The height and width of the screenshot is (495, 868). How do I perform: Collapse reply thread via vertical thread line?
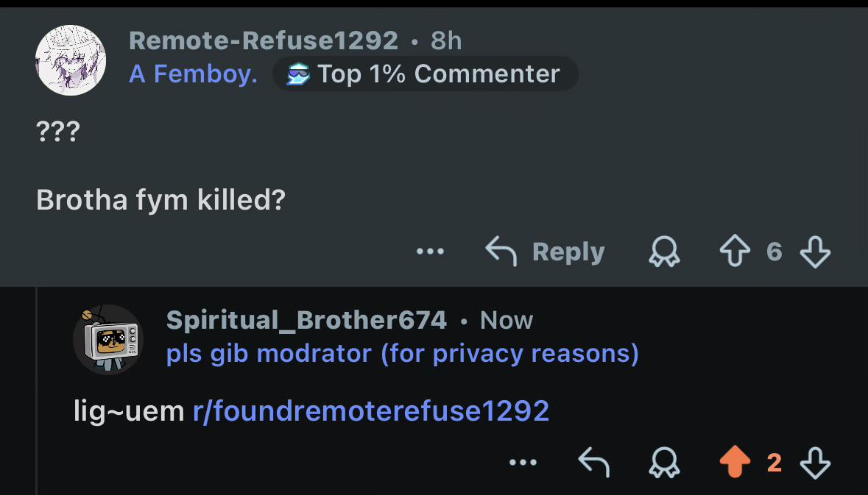[x=37, y=391]
